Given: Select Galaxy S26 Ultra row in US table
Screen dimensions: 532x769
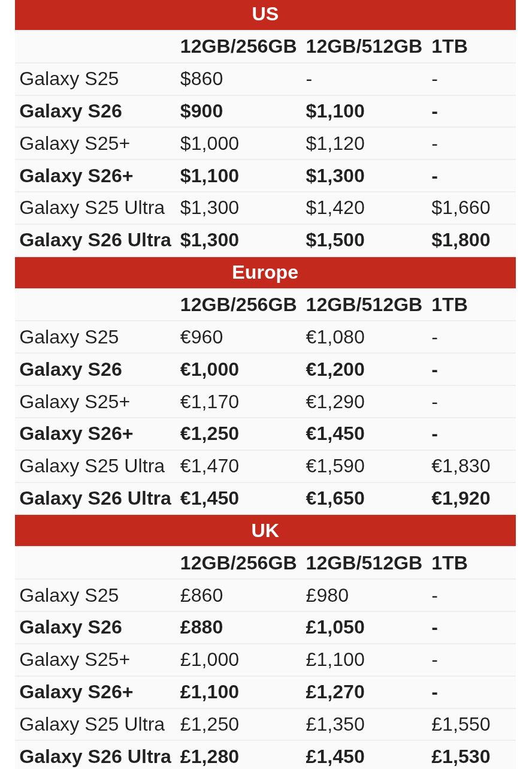Looking at the screenshot, I should coord(265,240).
